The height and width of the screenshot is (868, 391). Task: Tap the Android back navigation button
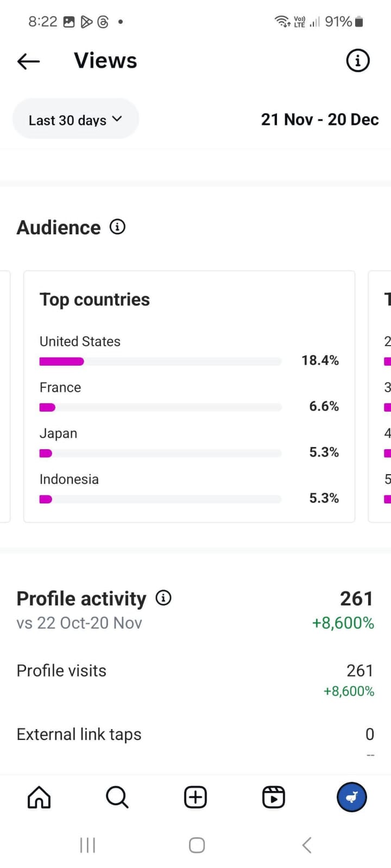(x=307, y=845)
